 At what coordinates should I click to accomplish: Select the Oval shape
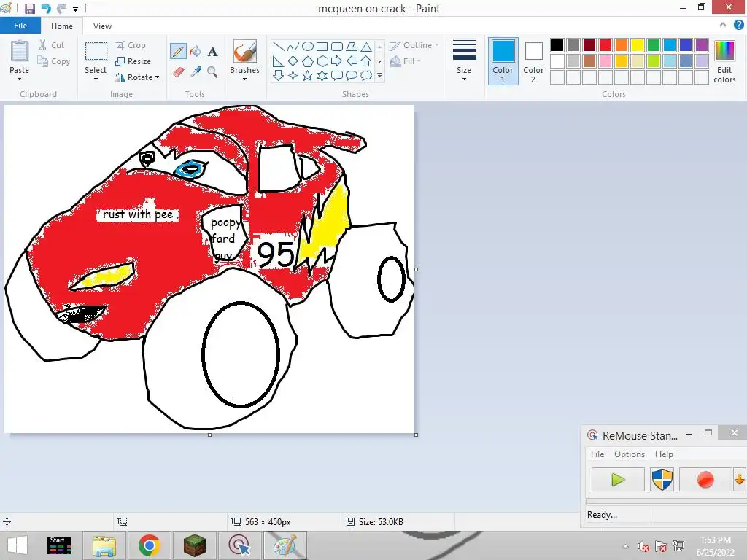click(308, 47)
